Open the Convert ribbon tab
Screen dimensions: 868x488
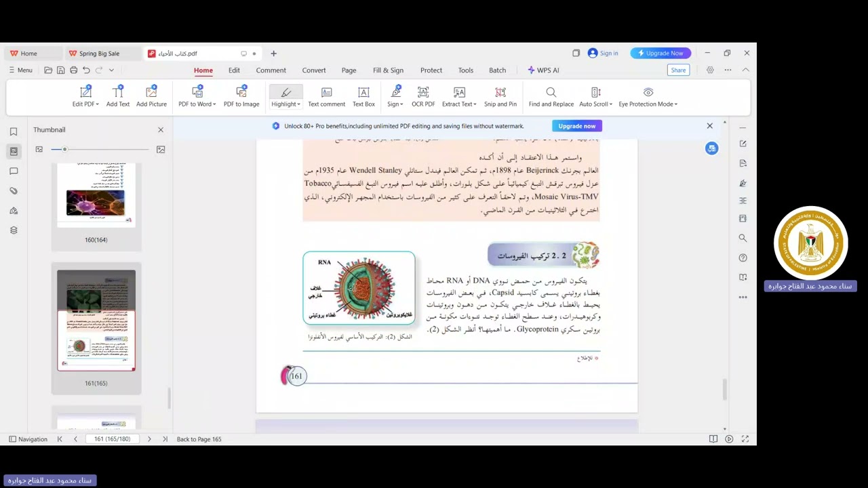click(x=314, y=70)
